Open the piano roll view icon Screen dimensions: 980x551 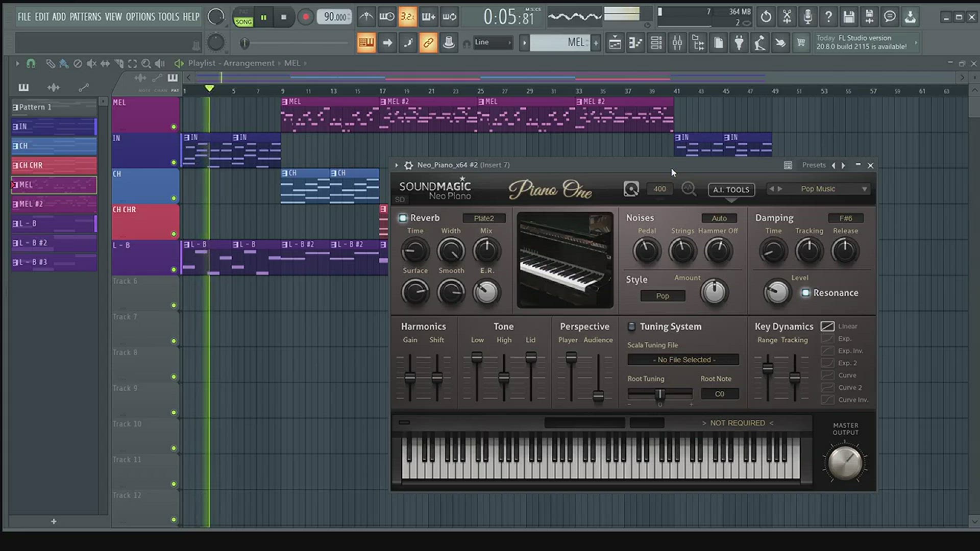coord(635,43)
